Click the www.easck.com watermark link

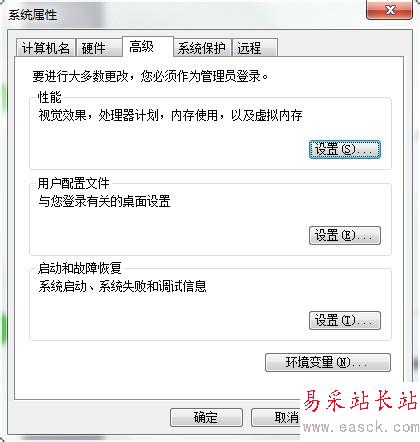tap(361, 427)
